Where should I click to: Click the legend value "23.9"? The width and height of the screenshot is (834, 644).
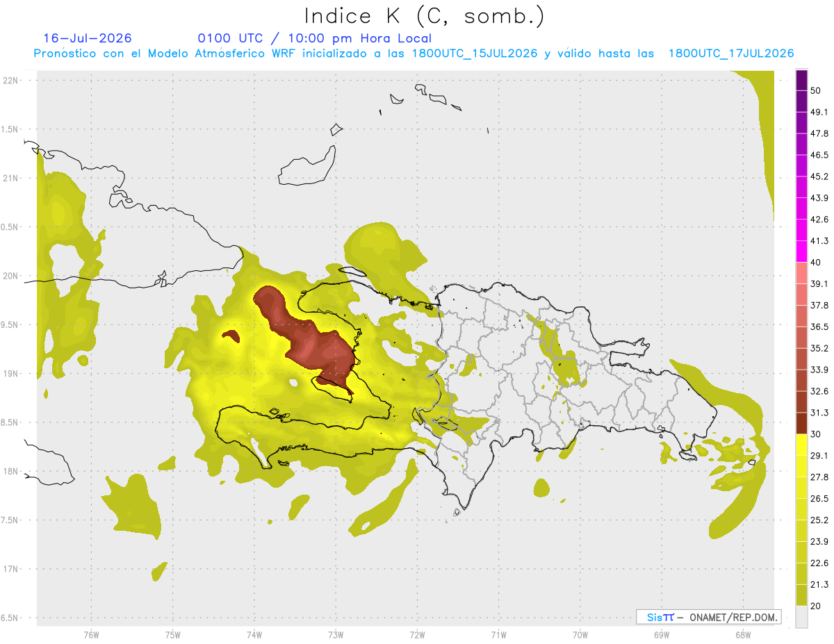point(819,542)
